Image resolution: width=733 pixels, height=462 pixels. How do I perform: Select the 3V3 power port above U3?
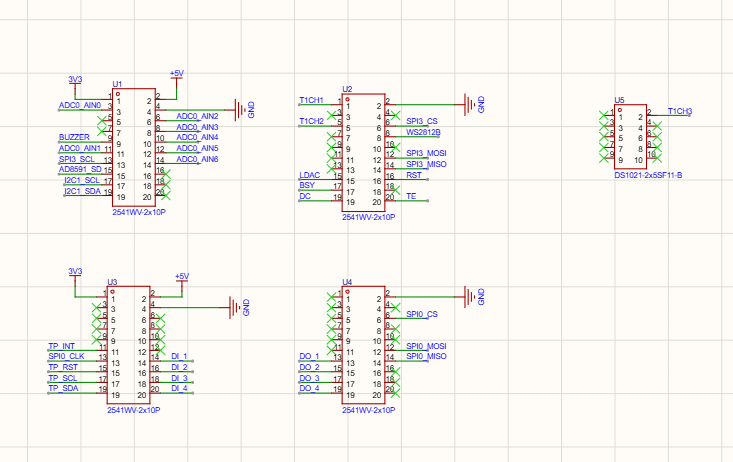point(75,275)
